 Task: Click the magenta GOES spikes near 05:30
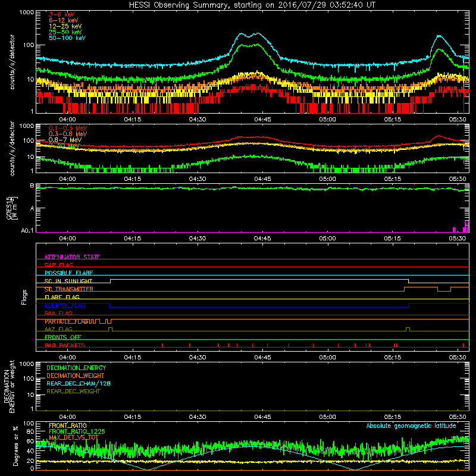point(461,227)
